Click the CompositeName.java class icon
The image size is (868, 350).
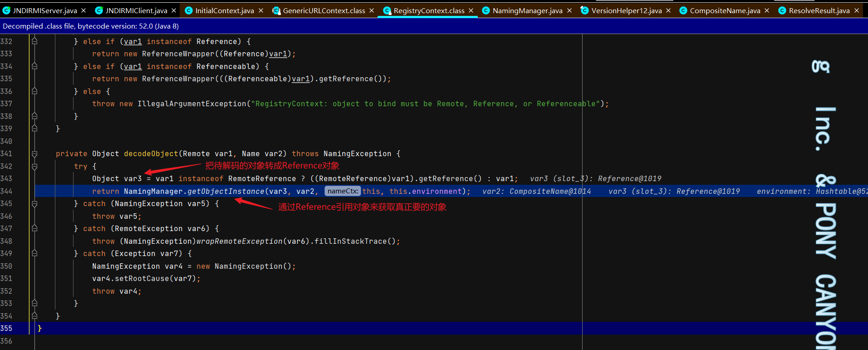click(683, 10)
